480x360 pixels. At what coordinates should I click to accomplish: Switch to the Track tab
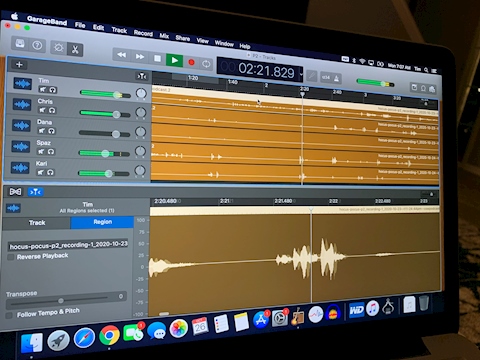(37, 223)
